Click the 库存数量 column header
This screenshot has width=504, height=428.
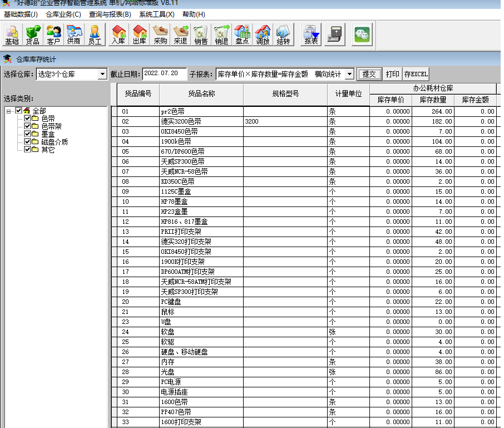(x=433, y=100)
